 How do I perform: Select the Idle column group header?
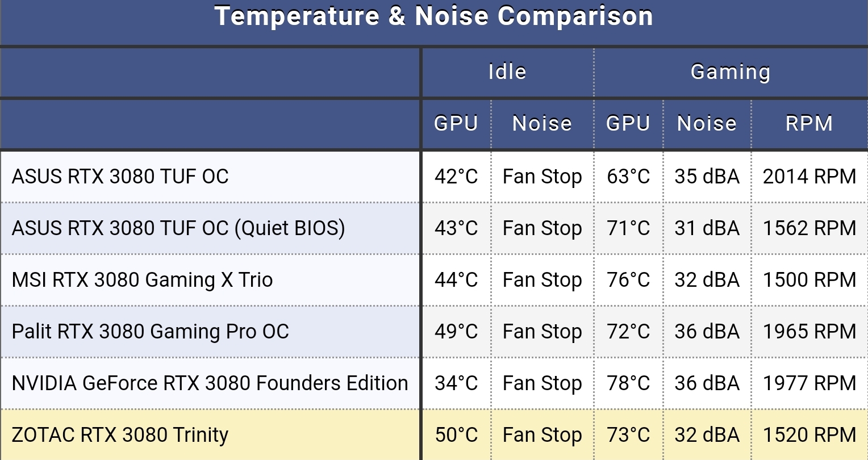507,72
